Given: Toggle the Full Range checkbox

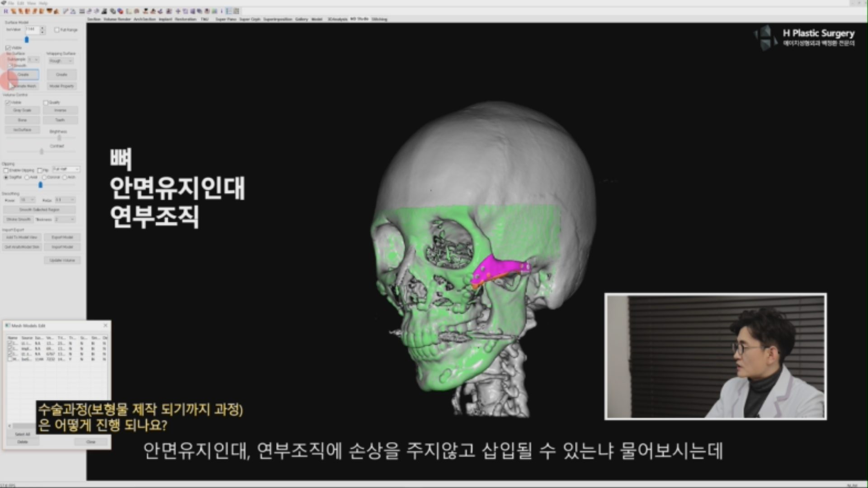Looking at the screenshot, I should (57, 30).
